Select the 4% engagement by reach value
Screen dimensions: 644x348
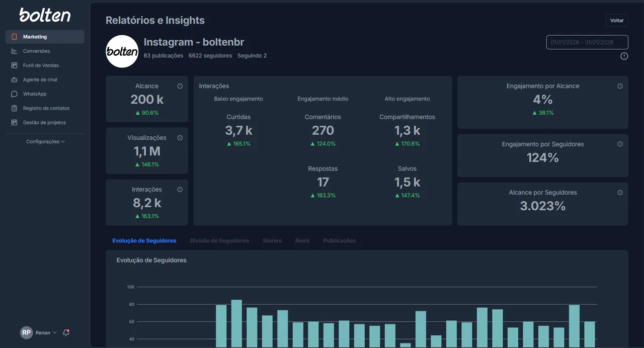[x=543, y=100]
